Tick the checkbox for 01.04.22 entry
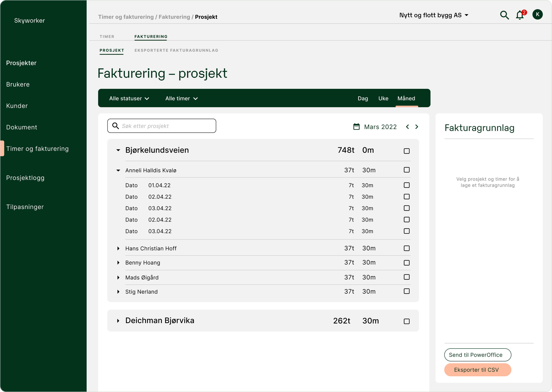 coord(407,185)
